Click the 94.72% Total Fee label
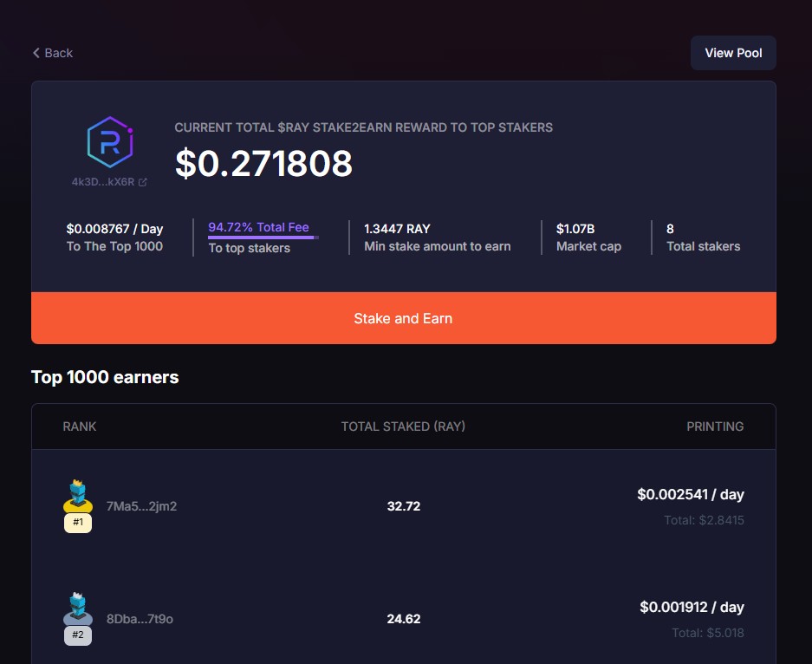This screenshot has width=812, height=664. click(x=258, y=227)
